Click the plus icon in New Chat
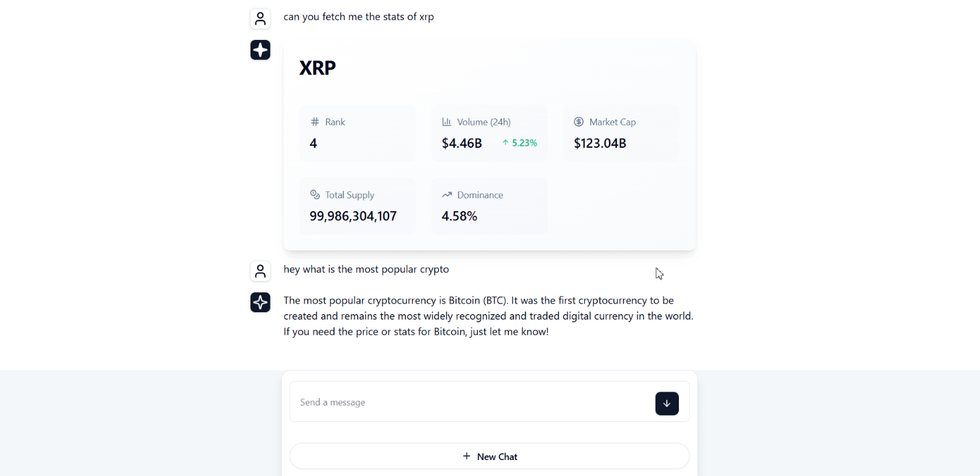980x476 pixels. (467, 456)
